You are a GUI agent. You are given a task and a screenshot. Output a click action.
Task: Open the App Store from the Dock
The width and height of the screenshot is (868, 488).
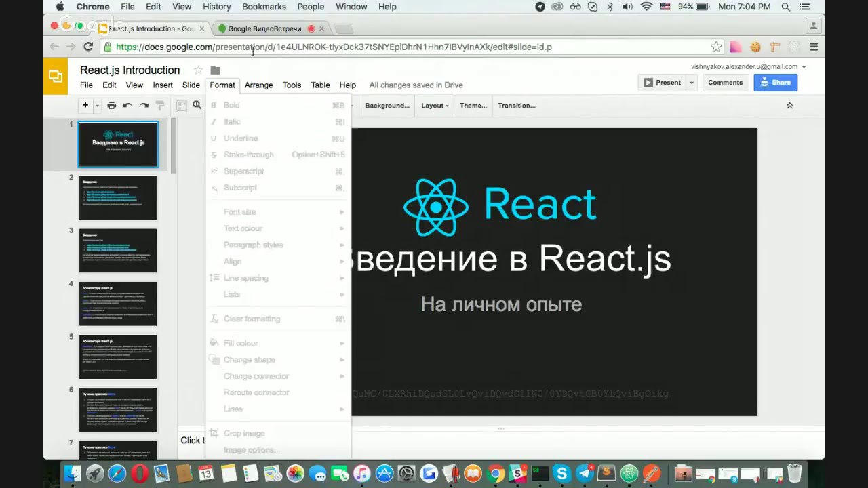[x=384, y=472]
